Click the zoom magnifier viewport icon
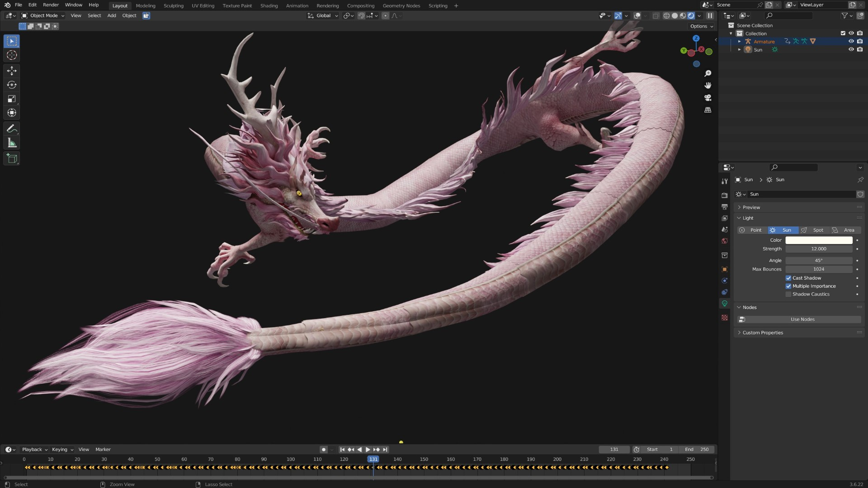 (708, 74)
